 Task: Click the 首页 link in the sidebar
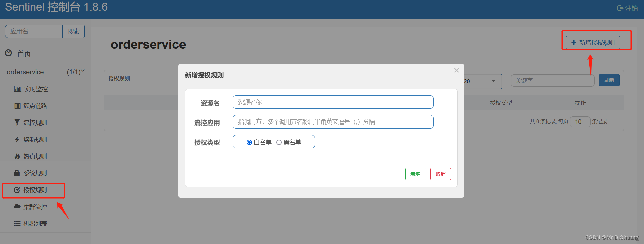[x=24, y=54]
